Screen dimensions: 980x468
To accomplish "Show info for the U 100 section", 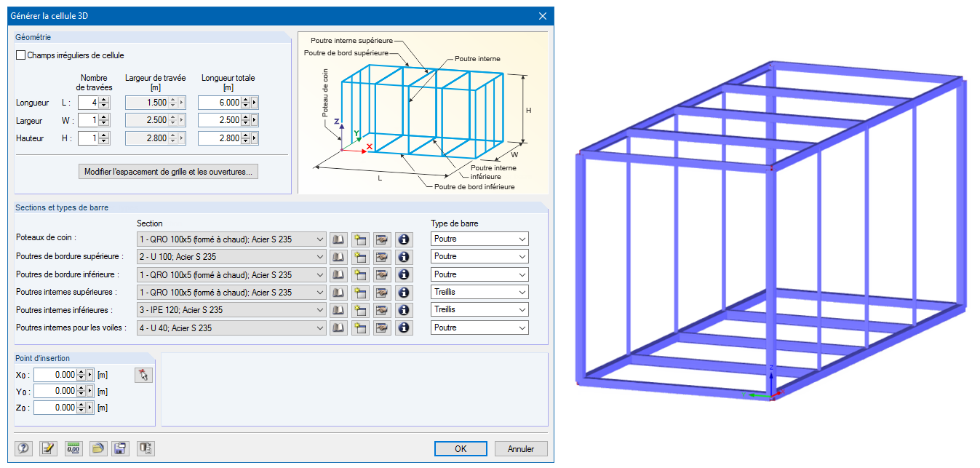I will click(x=404, y=257).
